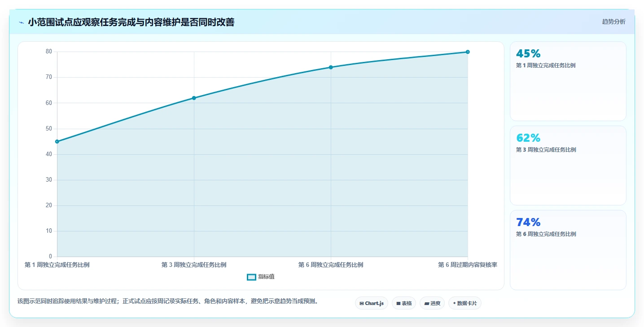644x327 pixels.
Task: Click the title 小范围试点应观察任务完成与内容维护是否同时改善
Action: click(x=131, y=22)
